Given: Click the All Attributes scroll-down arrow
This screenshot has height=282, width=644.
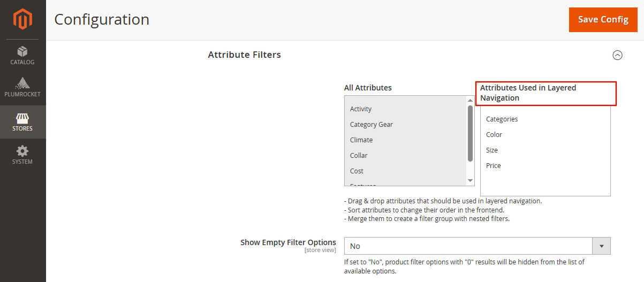Looking at the screenshot, I should (471, 181).
